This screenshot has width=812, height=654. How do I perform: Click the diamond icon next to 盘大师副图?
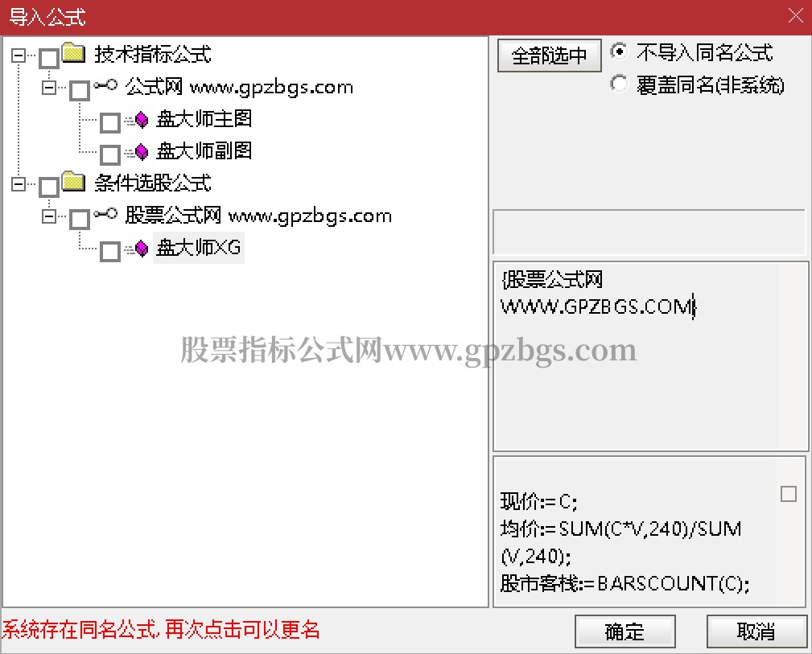pyautogui.click(x=142, y=151)
